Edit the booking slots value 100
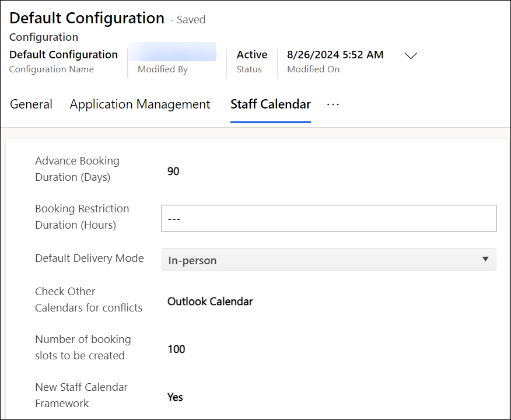 [x=176, y=349]
